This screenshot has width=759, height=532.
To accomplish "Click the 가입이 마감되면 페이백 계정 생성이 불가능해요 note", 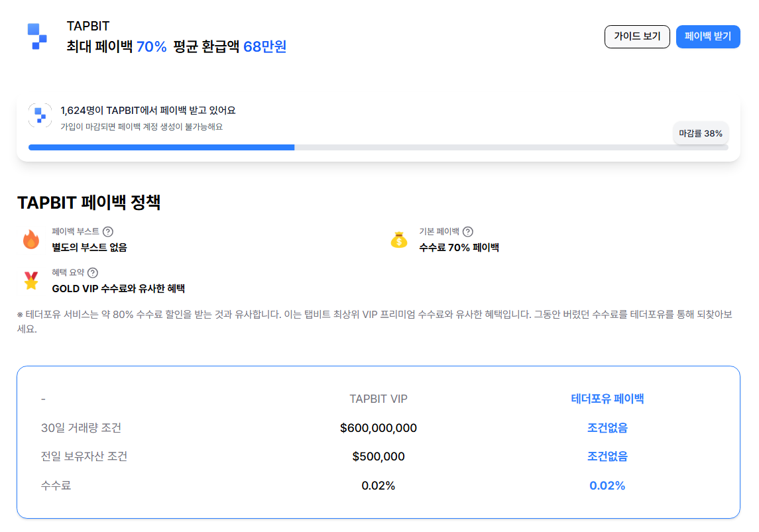I will pyautogui.click(x=142, y=127).
